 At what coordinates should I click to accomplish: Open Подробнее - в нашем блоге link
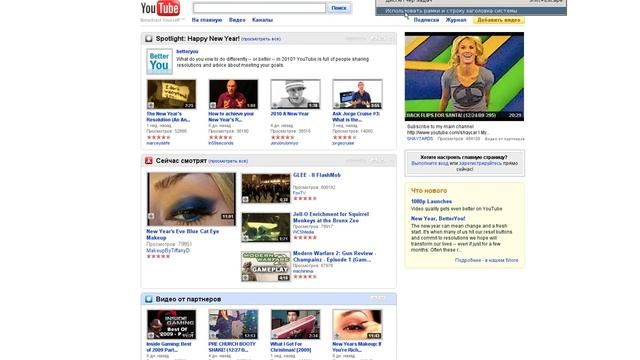(x=487, y=260)
